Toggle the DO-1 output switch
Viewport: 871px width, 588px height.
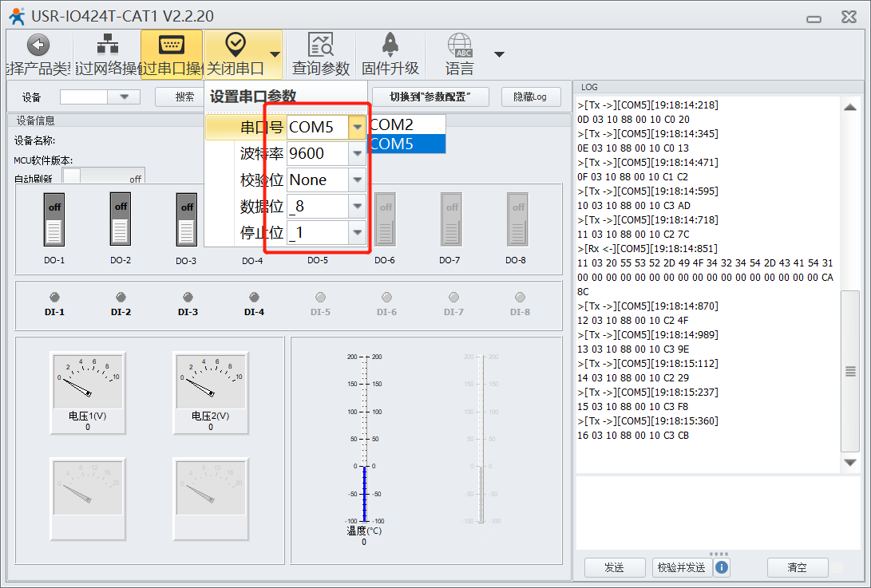click(x=54, y=220)
